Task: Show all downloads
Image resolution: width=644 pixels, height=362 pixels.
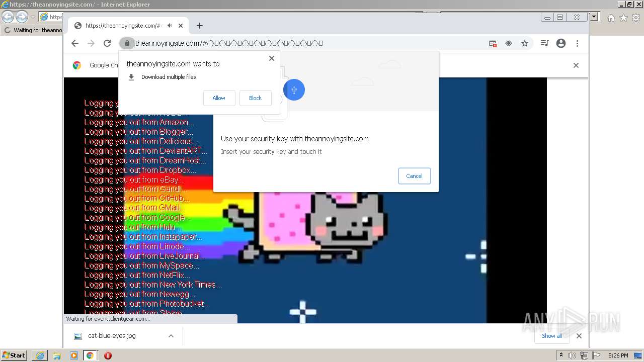Action: click(x=552, y=336)
